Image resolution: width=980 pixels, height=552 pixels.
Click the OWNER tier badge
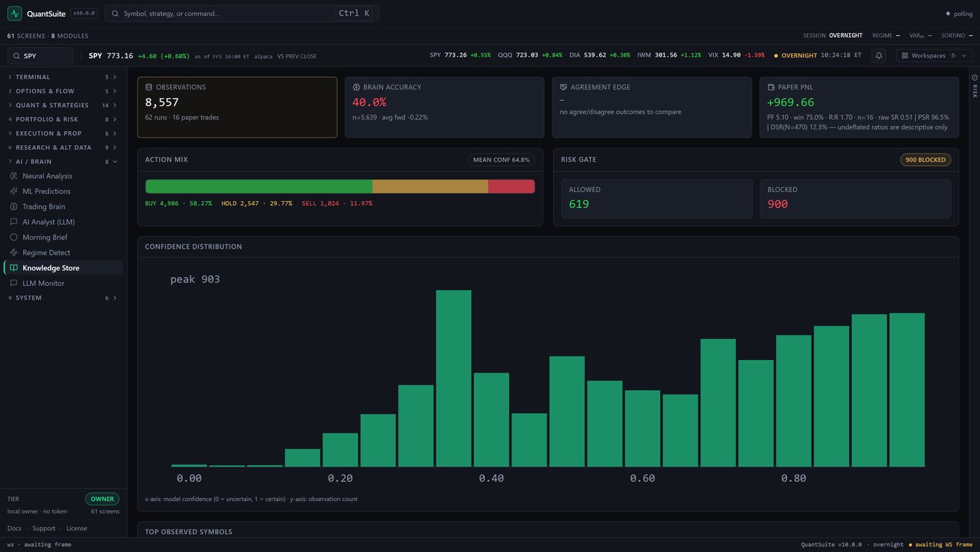click(x=102, y=499)
